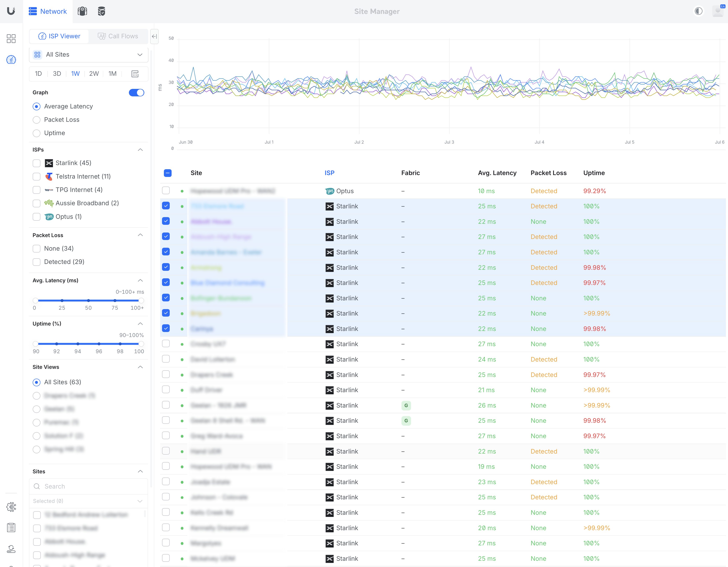Viewport: 728px width, 567px height.
Task: Select the Uptime graph option
Action: pos(37,133)
